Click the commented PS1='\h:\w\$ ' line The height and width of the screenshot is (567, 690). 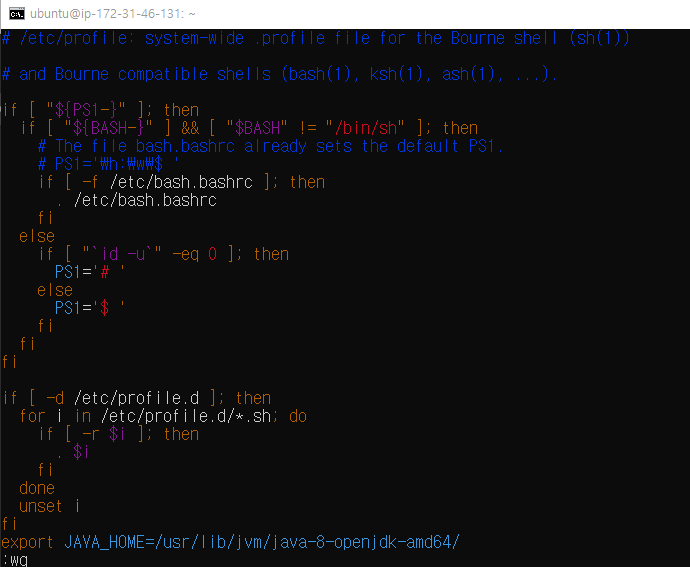click(x=109, y=164)
